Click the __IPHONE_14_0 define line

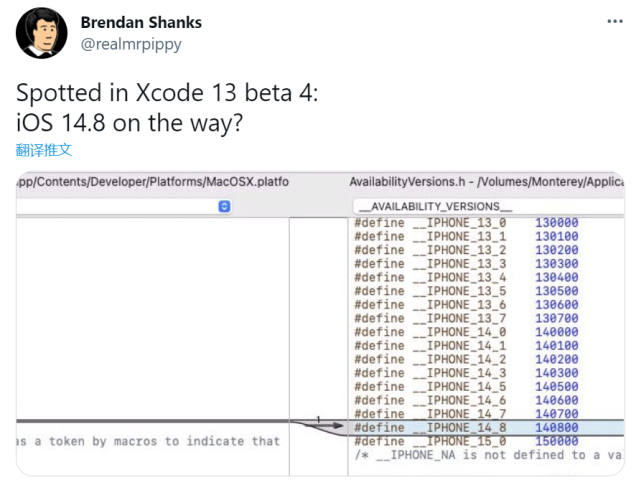point(430,332)
